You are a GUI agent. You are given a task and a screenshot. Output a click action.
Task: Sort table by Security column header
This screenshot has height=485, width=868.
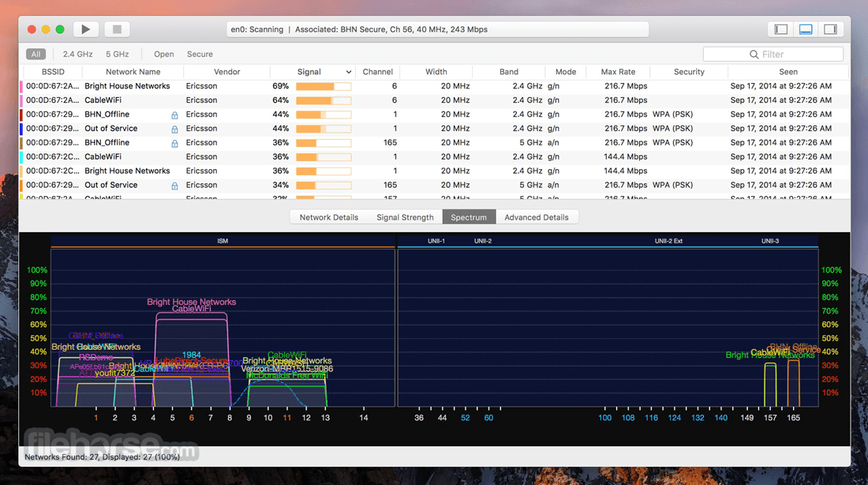(x=689, y=72)
